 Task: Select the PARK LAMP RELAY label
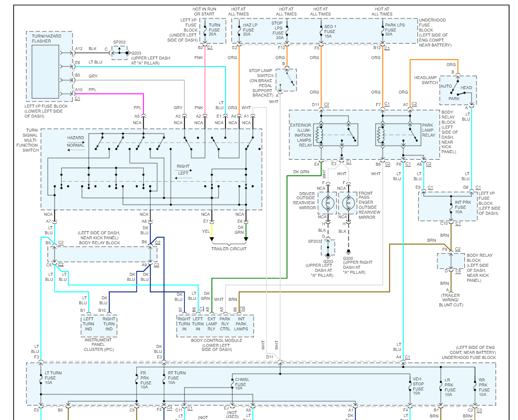click(428, 130)
